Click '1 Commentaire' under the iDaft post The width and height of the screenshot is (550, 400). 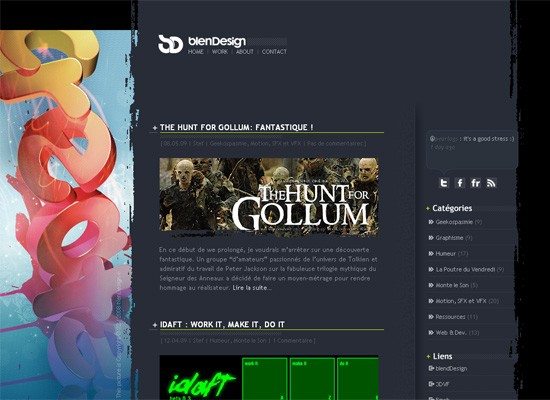(x=293, y=341)
